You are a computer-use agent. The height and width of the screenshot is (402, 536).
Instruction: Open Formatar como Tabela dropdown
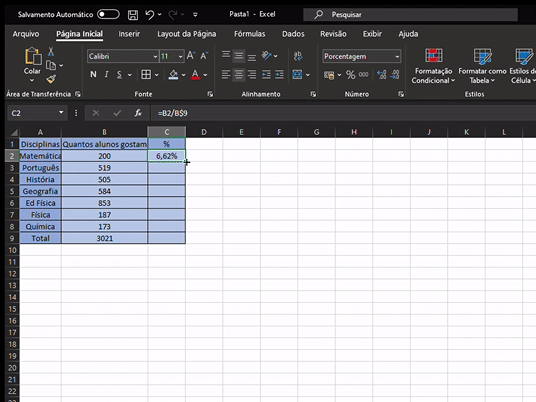[482, 66]
